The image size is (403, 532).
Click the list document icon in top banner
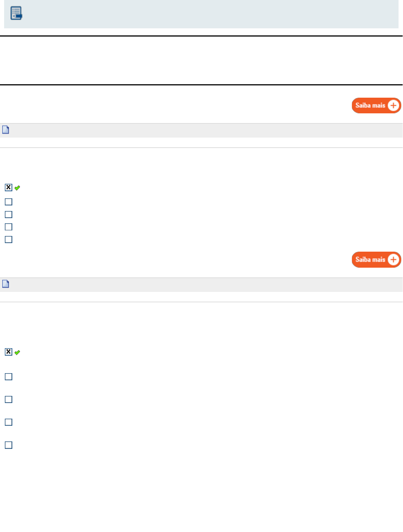[16, 13]
